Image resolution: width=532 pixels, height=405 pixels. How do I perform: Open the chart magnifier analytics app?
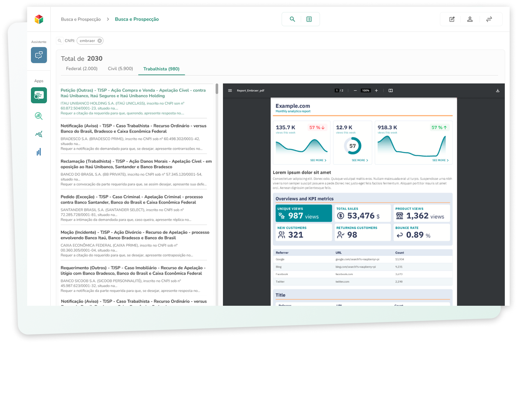point(39,116)
